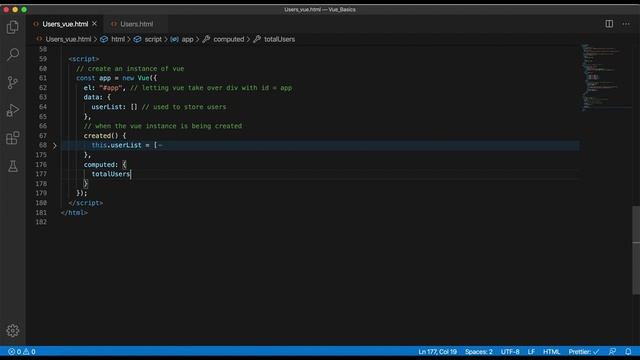Click the closing </html> tag
Screen dimensions: 640x360
pos(74,213)
